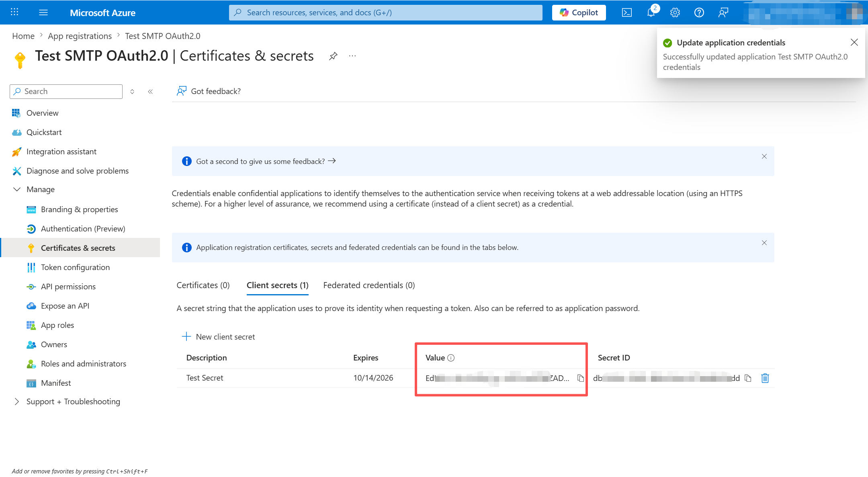The image size is (868, 477).
Task: Open the Azure portal app launcher grid
Action: [x=14, y=12]
